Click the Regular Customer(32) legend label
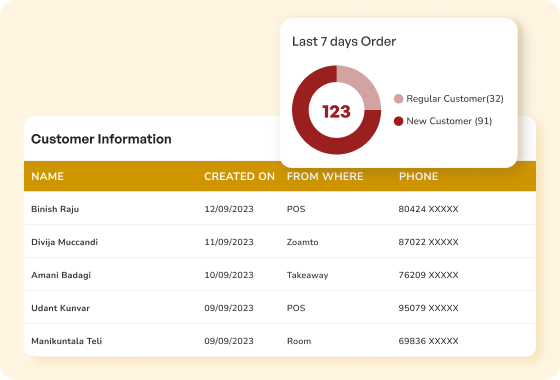The width and height of the screenshot is (560, 380). 455,99
